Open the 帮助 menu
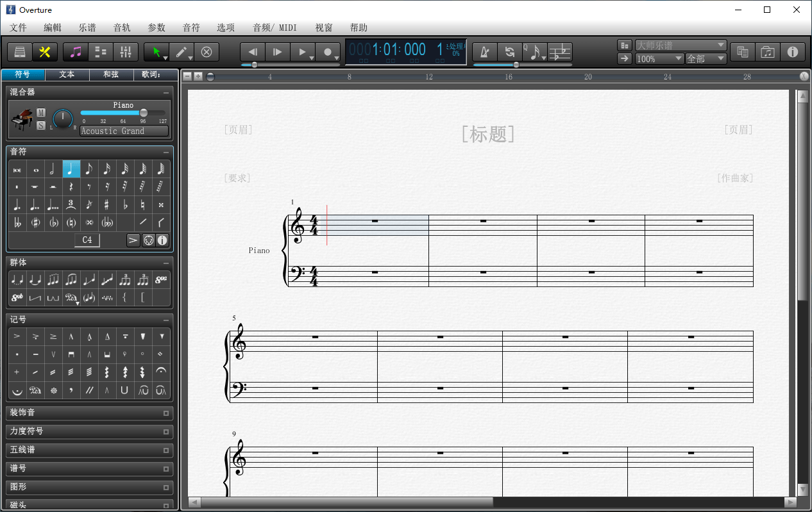Screen dimensions: 812x512 [359, 28]
